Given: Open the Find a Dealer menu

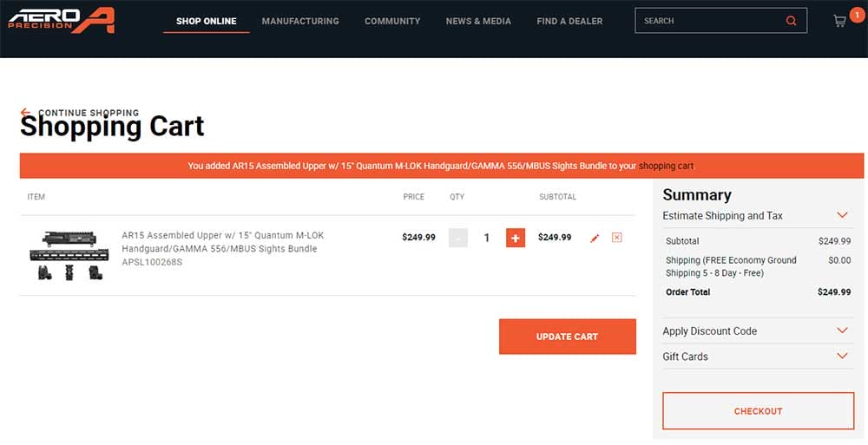Looking at the screenshot, I should pos(569,21).
